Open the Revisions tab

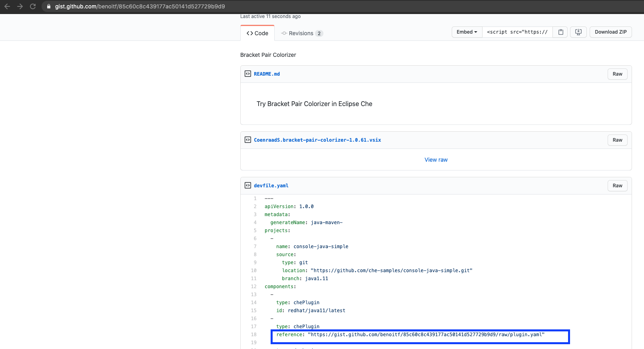302,33
